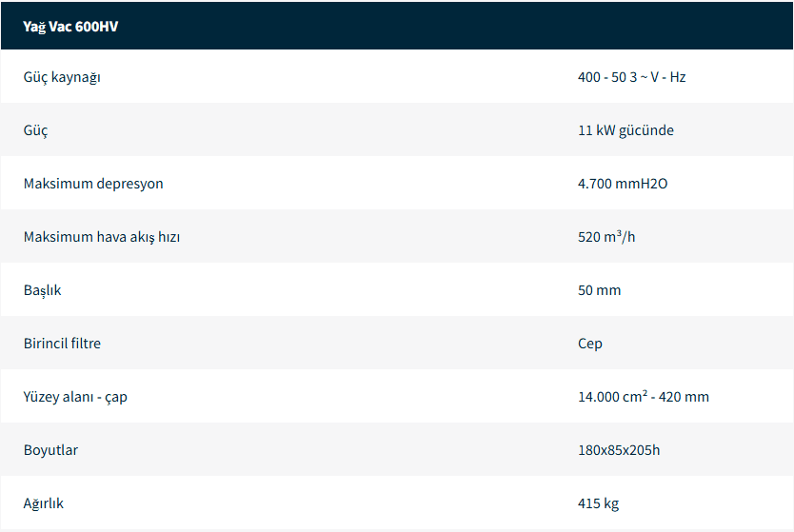
Task: Click the 420 mm diameter text
Action: click(x=686, y=397)
